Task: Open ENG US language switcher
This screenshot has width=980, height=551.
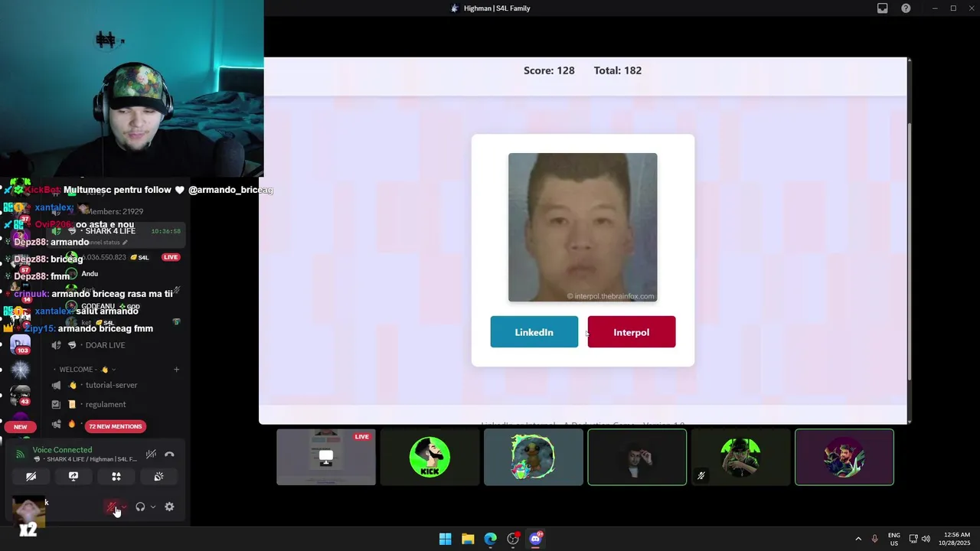Action: point(893,539)
